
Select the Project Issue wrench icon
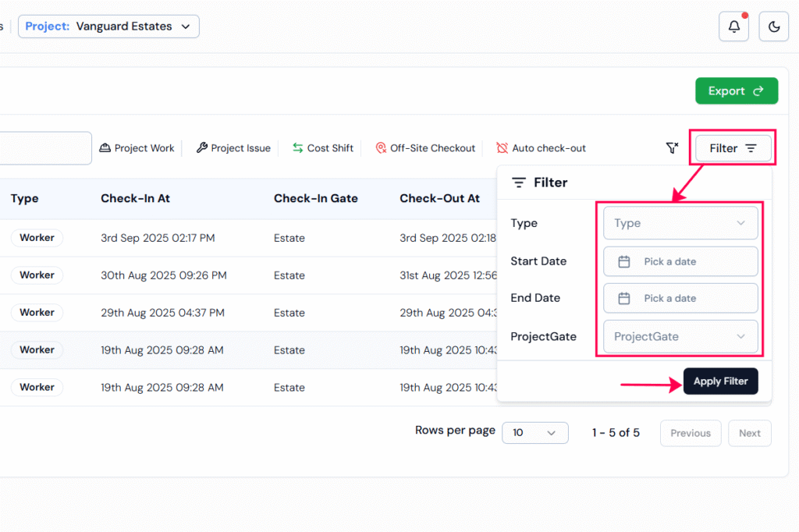pyautogui.click(x=202, y=148)
